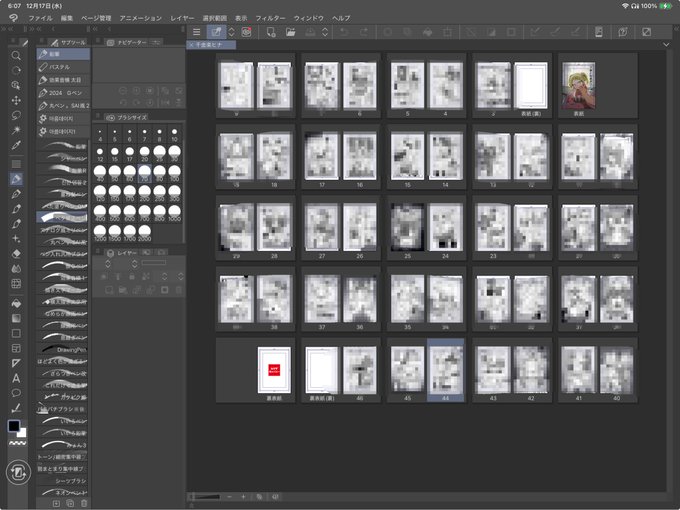
Task: Select the DrawingPen brush
Action: coord(63,349)
